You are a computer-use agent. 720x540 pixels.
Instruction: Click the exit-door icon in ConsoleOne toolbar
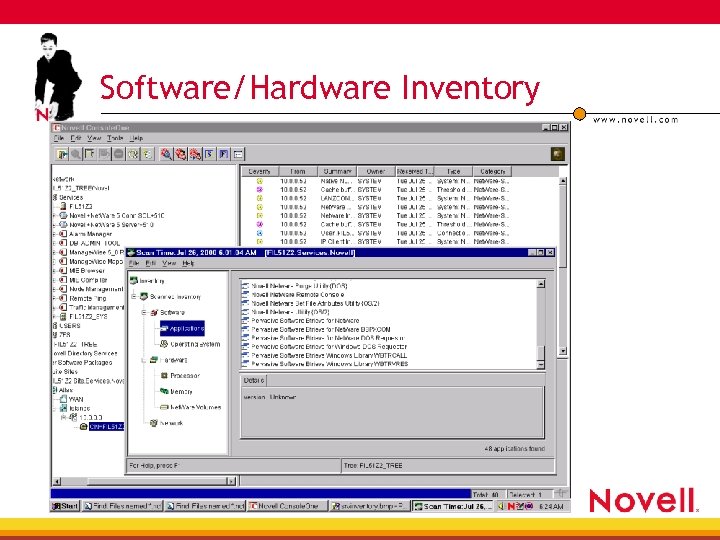(x=62, y=154)
